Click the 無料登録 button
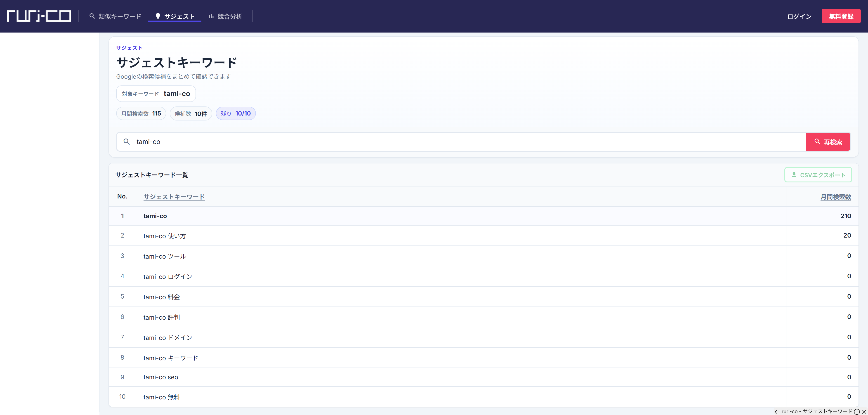The height and width of the screenshot is (415, 868). pyautogui.click(x=841, y=16)
